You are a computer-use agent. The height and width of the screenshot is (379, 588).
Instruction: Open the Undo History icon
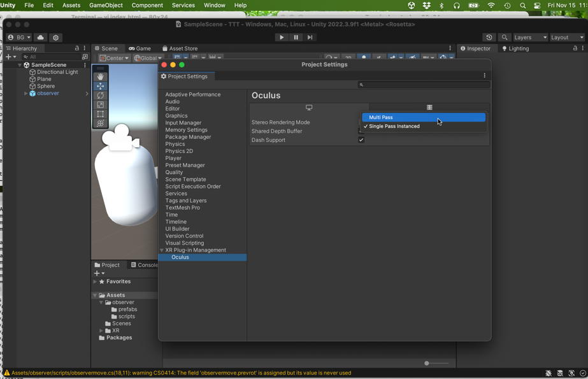(x=489, y=38)
